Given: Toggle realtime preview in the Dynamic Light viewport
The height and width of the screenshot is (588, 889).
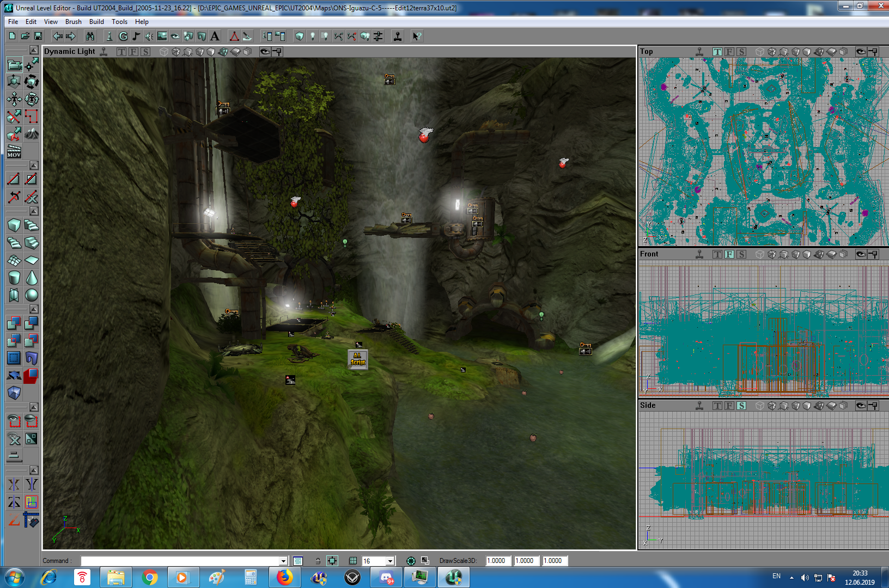Looking at the screenshot, I should click(103, 52).
